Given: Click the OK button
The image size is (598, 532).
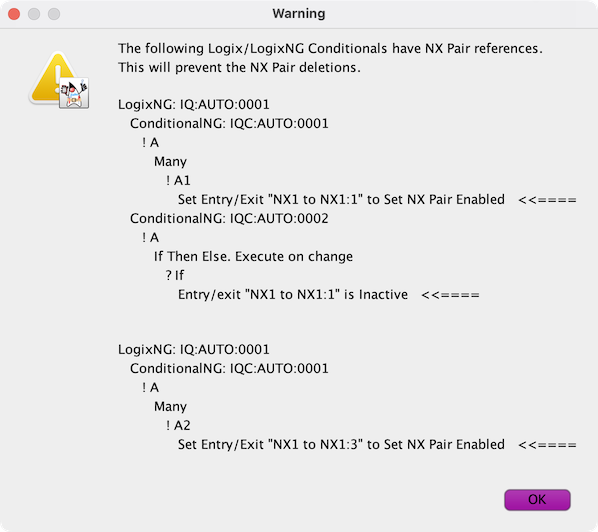Looking at the screenshot, I should [537, 500].
